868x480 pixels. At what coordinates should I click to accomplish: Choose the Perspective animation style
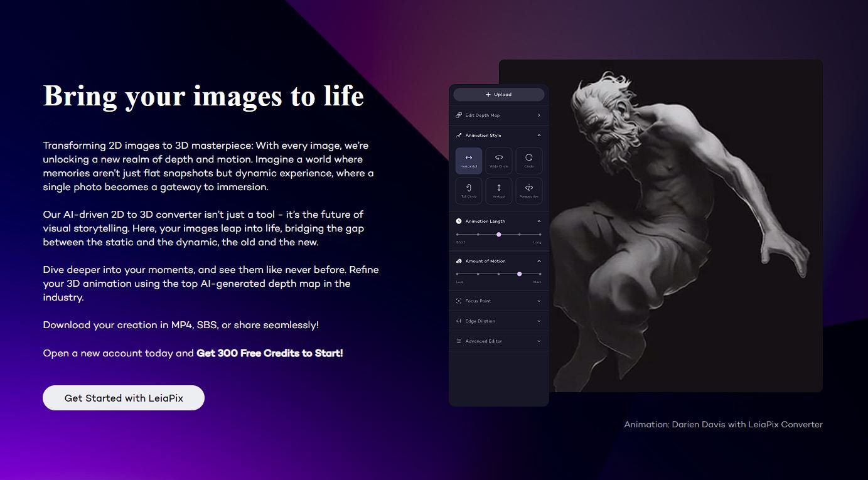529,191
